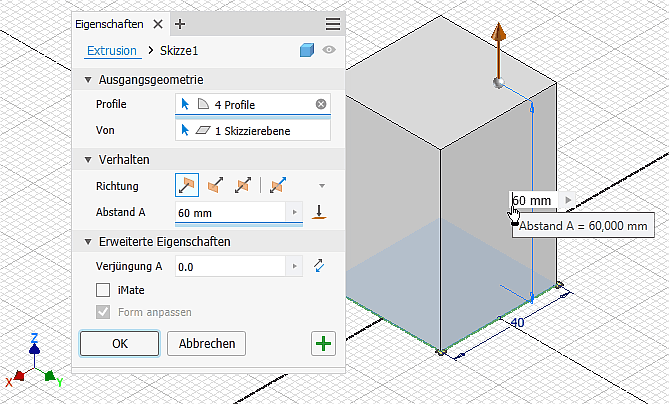
Task: Click the distance-to extent icon beside Abstand A
Action: [x=320, y=213]
